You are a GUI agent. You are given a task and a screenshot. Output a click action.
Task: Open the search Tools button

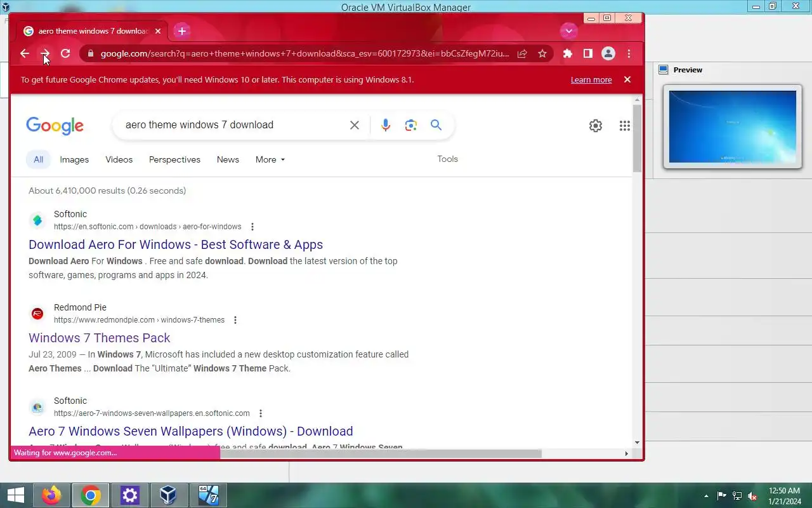447,159
